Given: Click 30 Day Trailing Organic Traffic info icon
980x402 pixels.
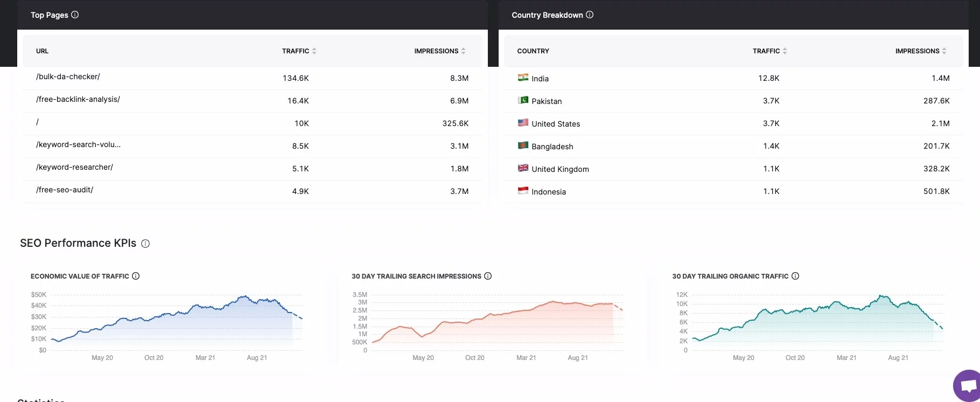Looking at the screenshot, I should click(x=795, y=276).
